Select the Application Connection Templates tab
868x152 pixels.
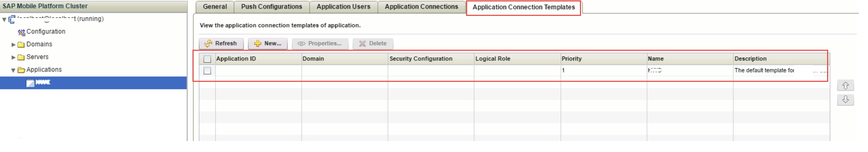click(524, 7)
